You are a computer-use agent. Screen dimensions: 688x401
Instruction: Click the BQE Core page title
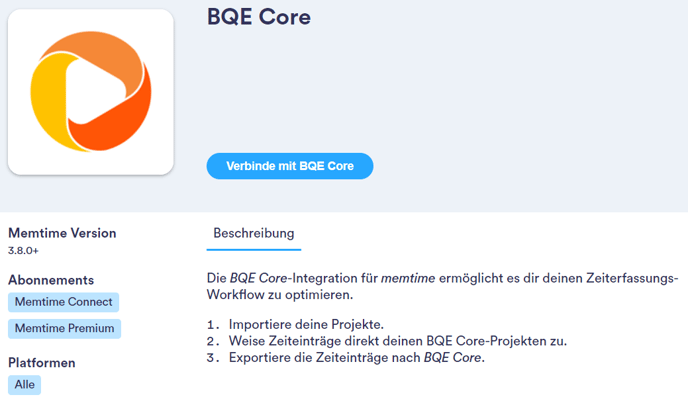point(259,17)
